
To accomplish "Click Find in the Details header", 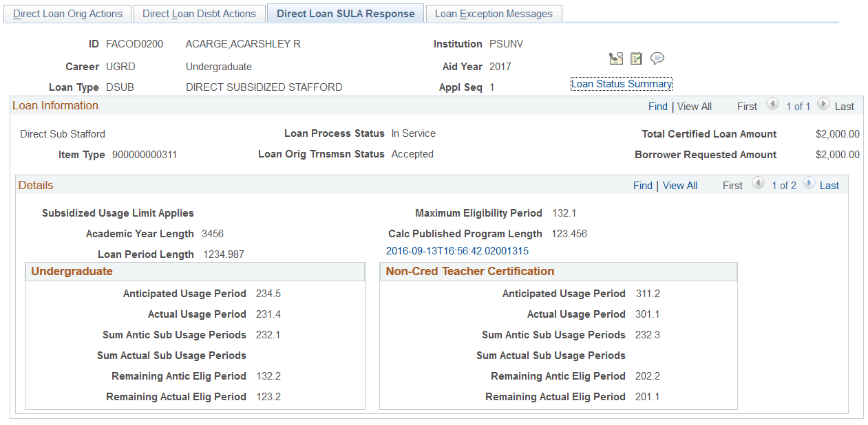I will (x=642, y=185).
